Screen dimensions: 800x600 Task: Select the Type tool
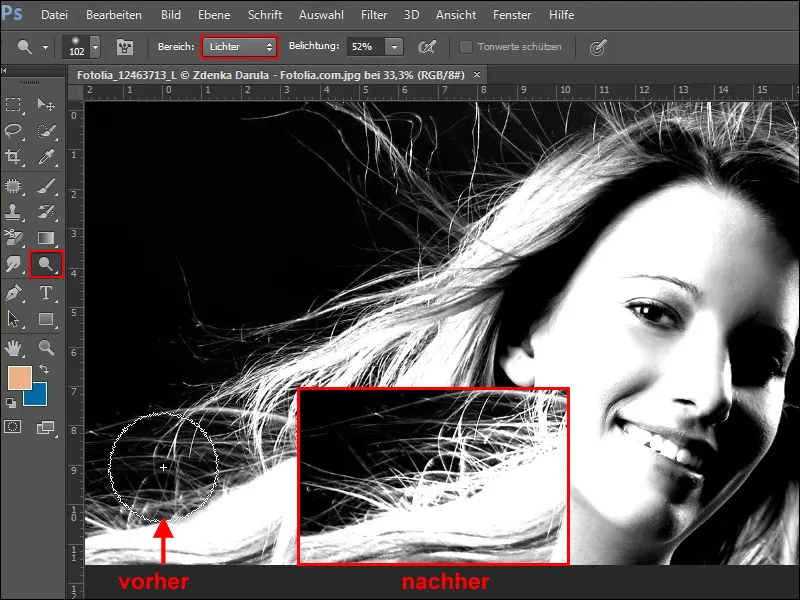click(x=46, y=293)
